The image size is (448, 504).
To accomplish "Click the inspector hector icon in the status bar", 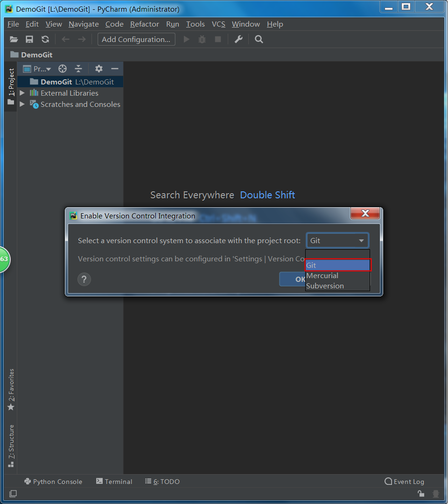I will [x=436, y=493].
